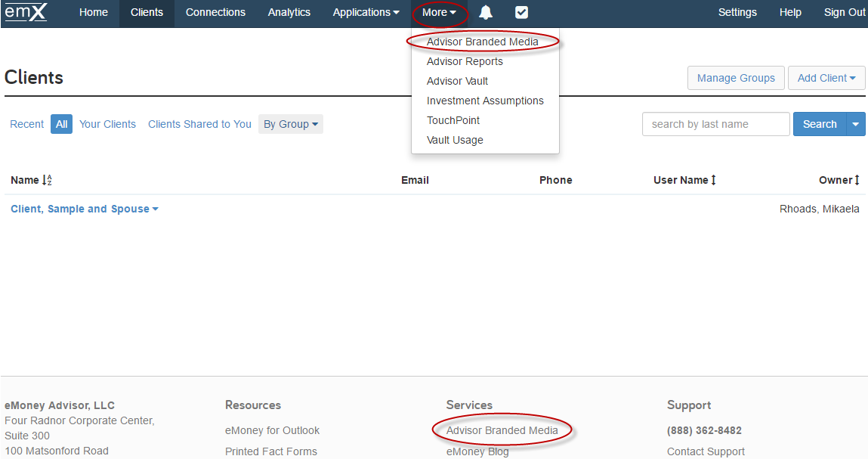Screen dimensions: 868x459
Task: Focus the search by last name field
Action: (715, 124)
